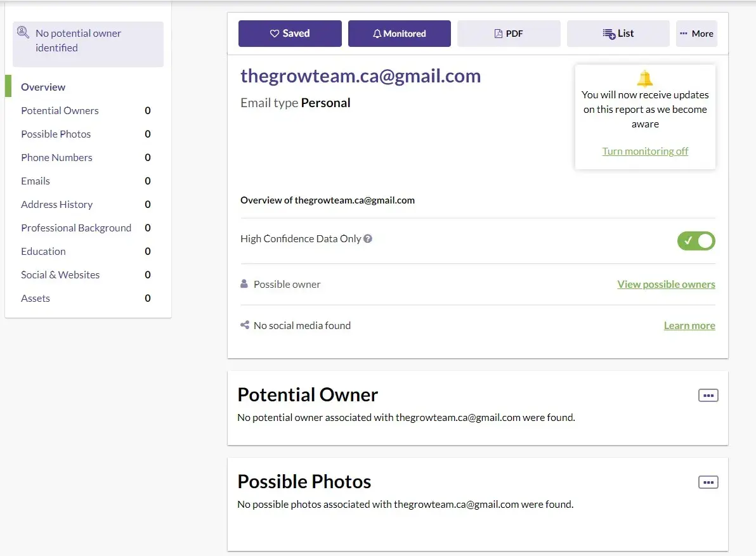Expand the More options dropdown
This screenshot has width=756, height=556.
point(696,34)
